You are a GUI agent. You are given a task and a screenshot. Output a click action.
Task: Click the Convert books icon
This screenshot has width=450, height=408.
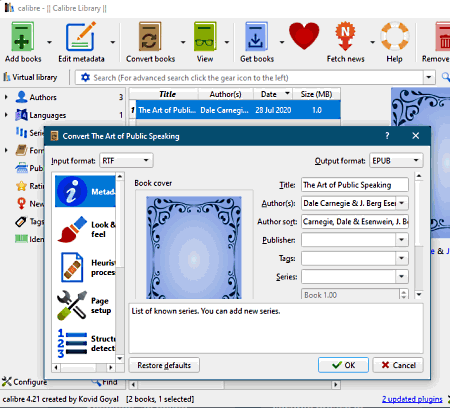pos(150,37)
